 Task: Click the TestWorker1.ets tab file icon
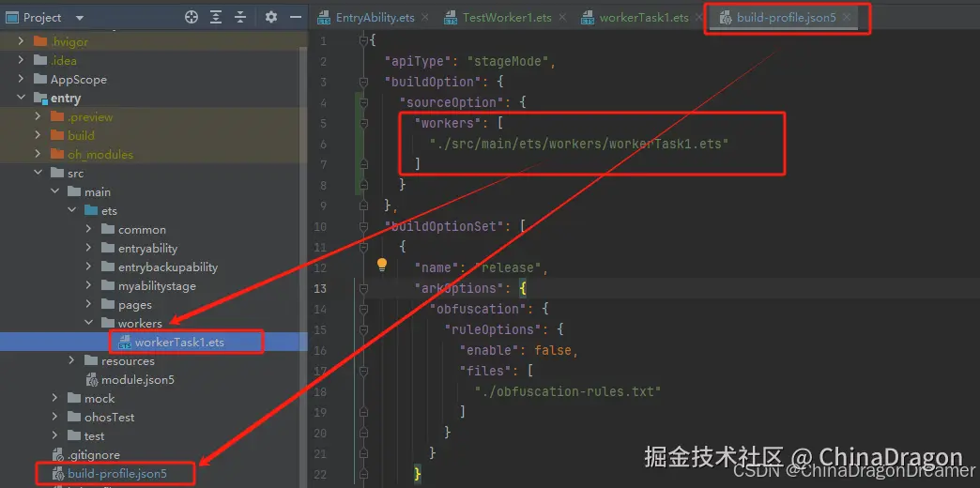(x=451, y=18)
